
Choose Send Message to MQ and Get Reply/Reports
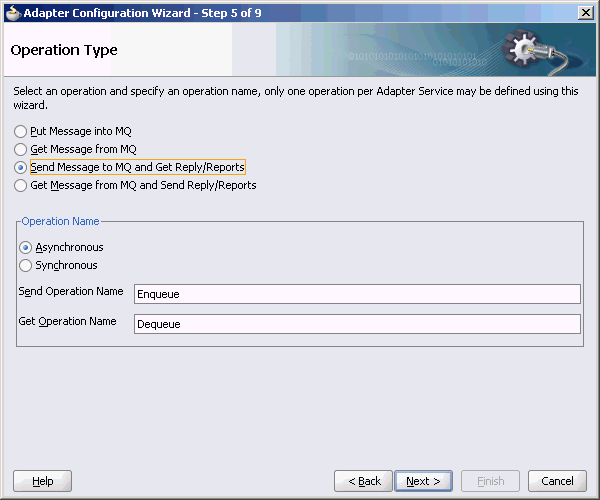point(20,168)
